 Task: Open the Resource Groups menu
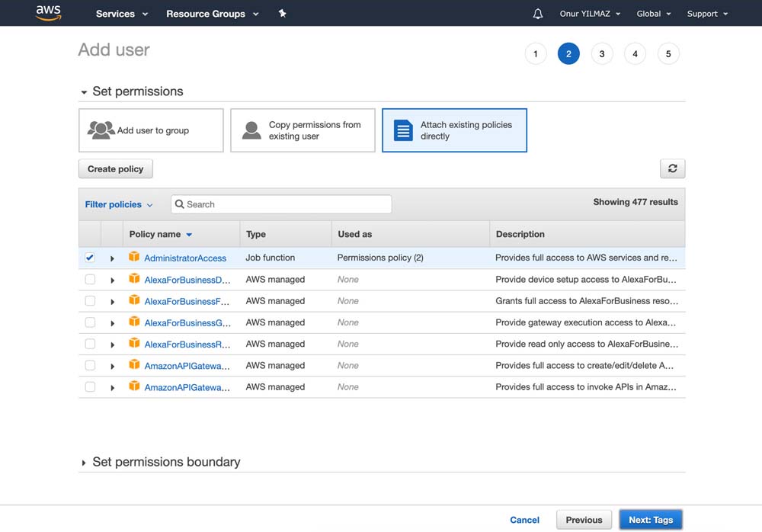[212, 14]
